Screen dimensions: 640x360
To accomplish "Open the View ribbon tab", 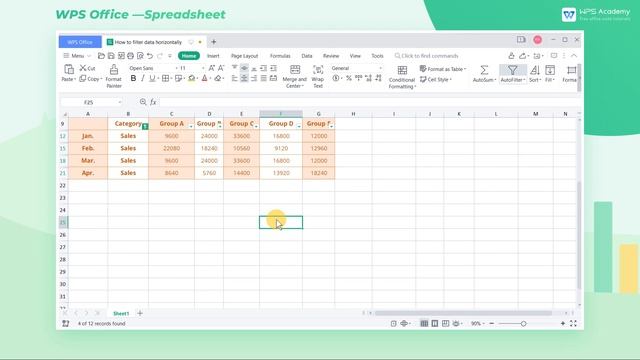I will tap(355, 56).
